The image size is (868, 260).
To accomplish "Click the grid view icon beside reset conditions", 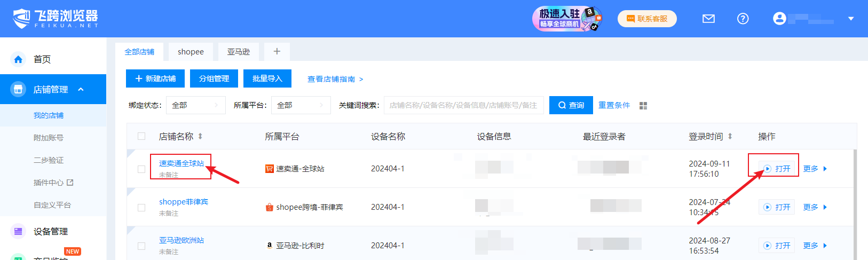I will [x=643, y=106].
